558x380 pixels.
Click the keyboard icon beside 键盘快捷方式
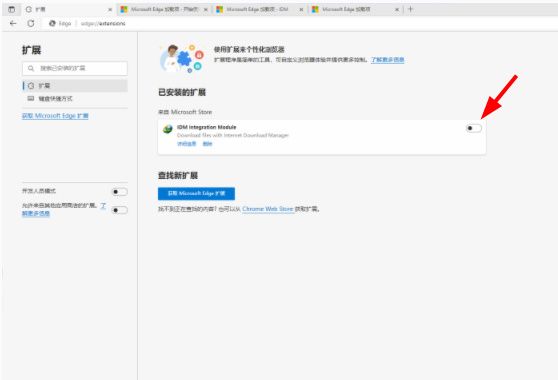pyautogui.click(x=31, y=99)
